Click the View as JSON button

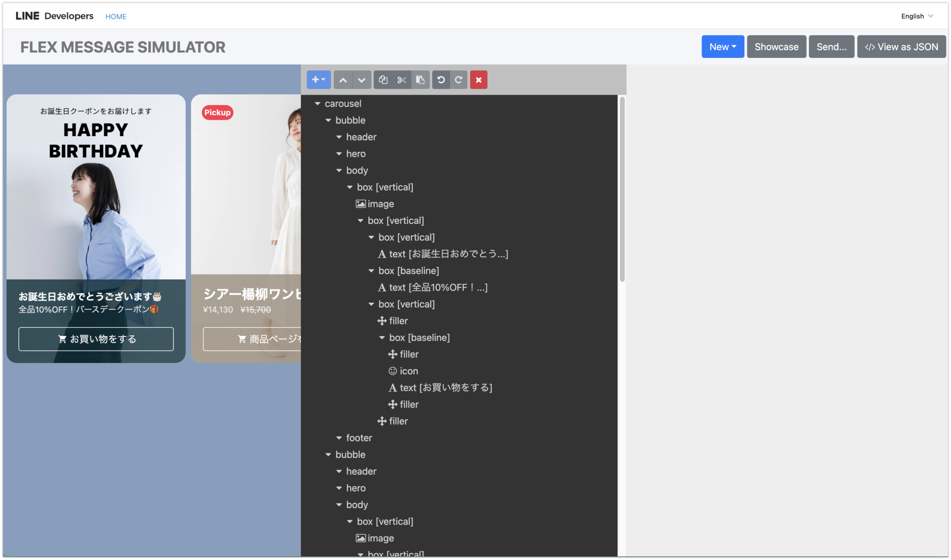pos(901,46)
